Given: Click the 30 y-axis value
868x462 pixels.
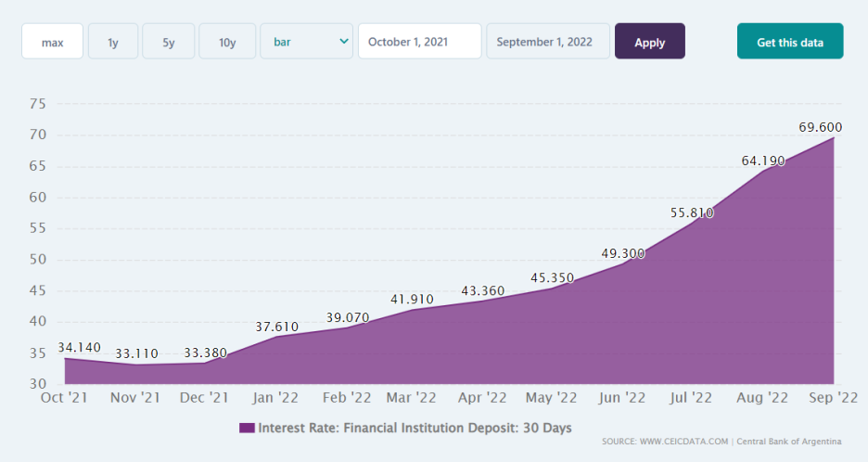Looking at the screenshot, I should (38, 383).
